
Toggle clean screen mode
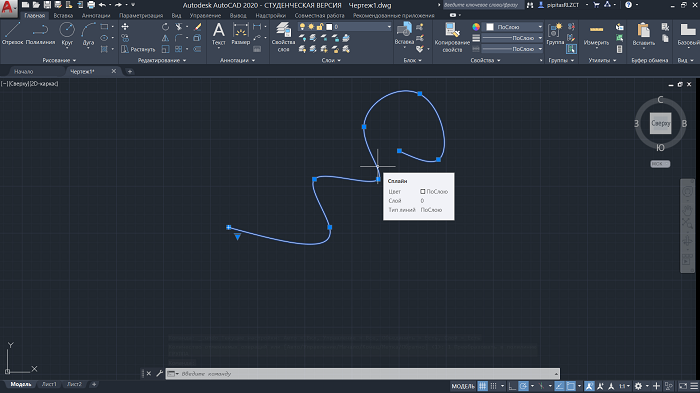tap(683, 386)
